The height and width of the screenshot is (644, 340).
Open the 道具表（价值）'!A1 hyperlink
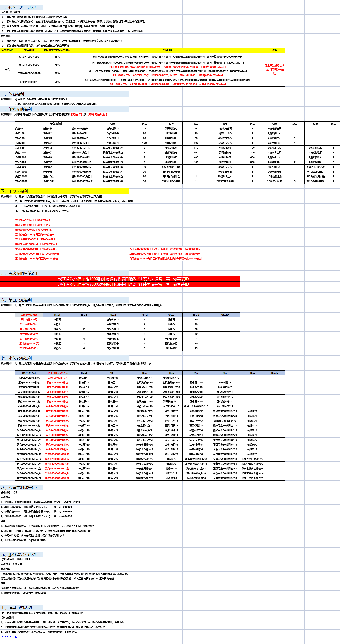(13, 637)
